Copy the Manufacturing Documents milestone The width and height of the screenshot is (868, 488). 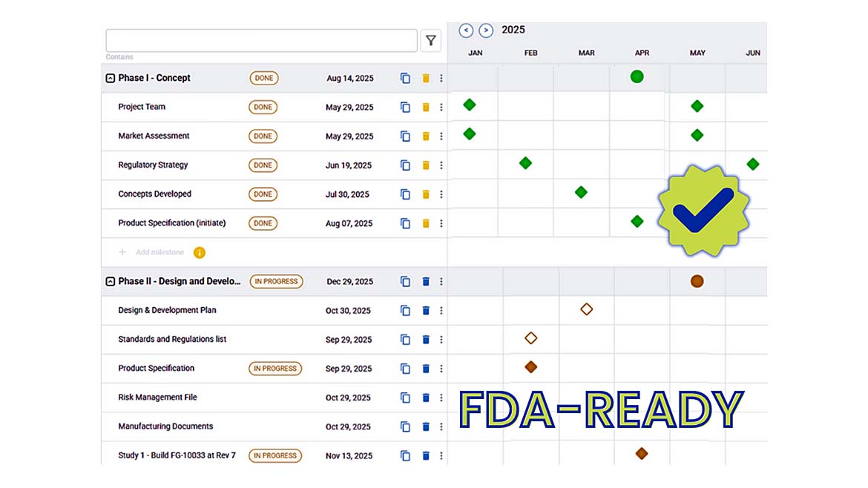[405, 426]
